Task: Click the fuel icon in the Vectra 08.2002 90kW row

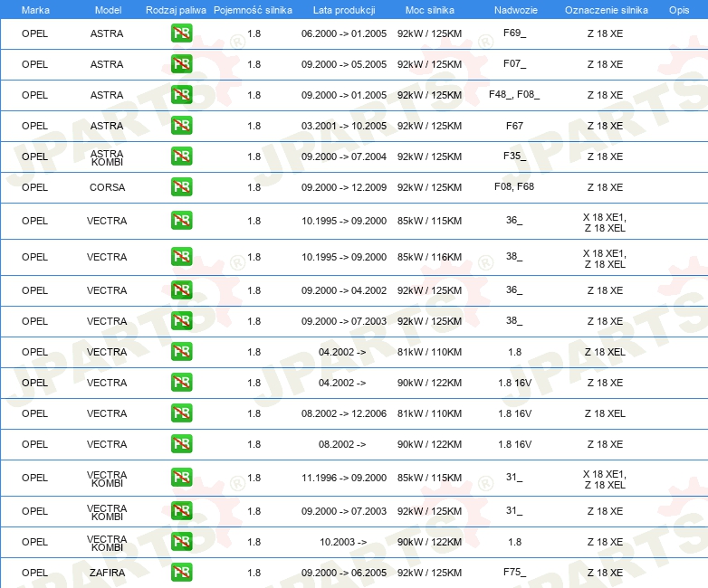Action: tap(181, 443)
